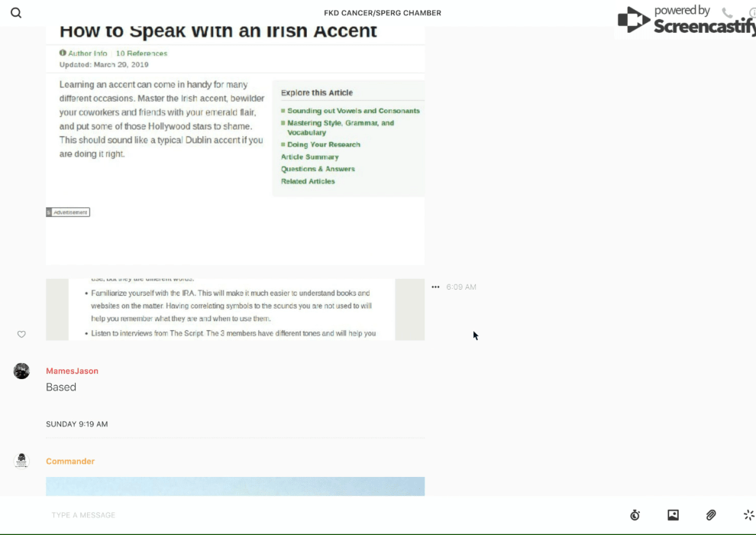Click the FKD CANCER/SPERG CHAMBER conversation title
The image size is (756, 535).
(x=382, y=13)
